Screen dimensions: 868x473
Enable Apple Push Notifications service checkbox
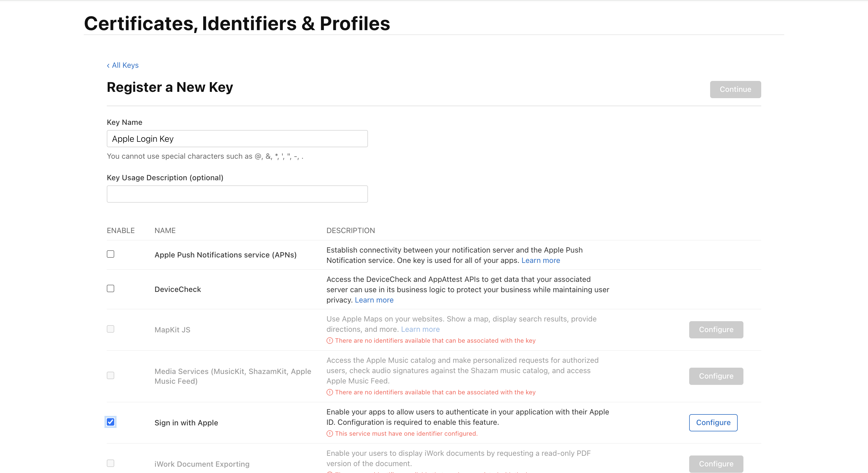pos(111,254)
